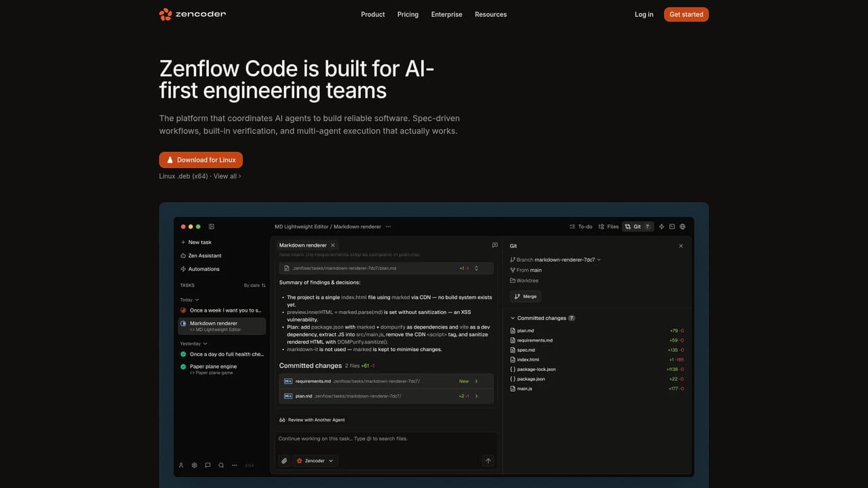
Task: Open the globe browser icon in top toolbar
Action: (683, 226)
